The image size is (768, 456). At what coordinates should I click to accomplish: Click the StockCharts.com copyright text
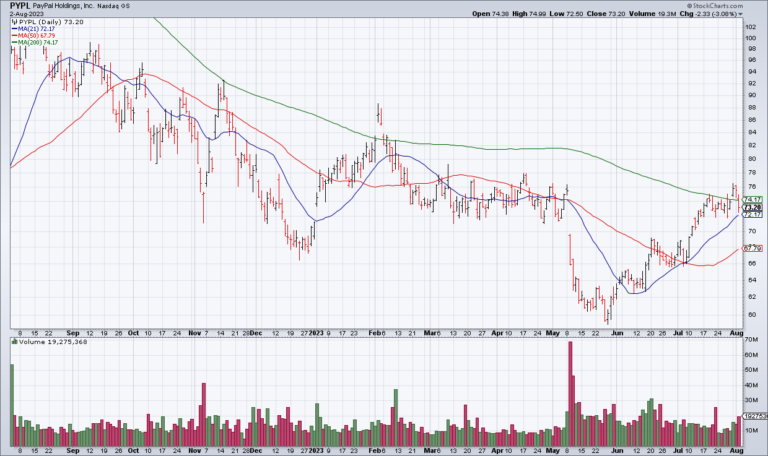point(715,6)
